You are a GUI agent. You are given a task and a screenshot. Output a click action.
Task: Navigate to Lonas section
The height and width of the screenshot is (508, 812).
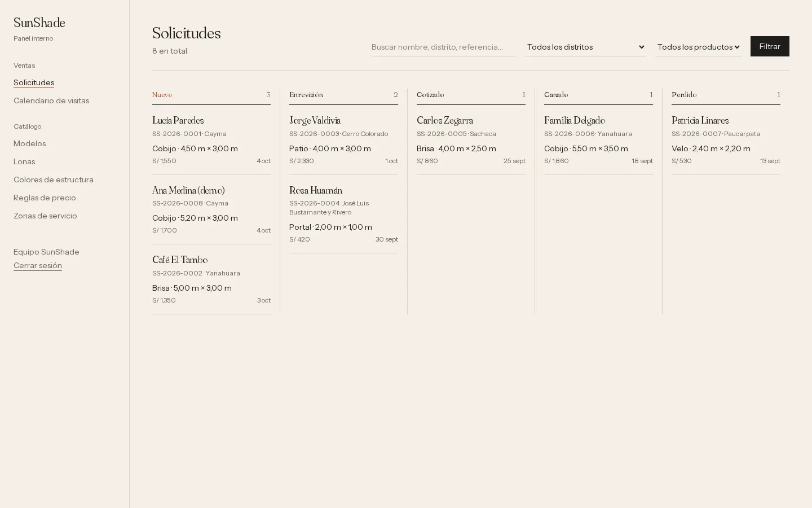pos(24,161)
